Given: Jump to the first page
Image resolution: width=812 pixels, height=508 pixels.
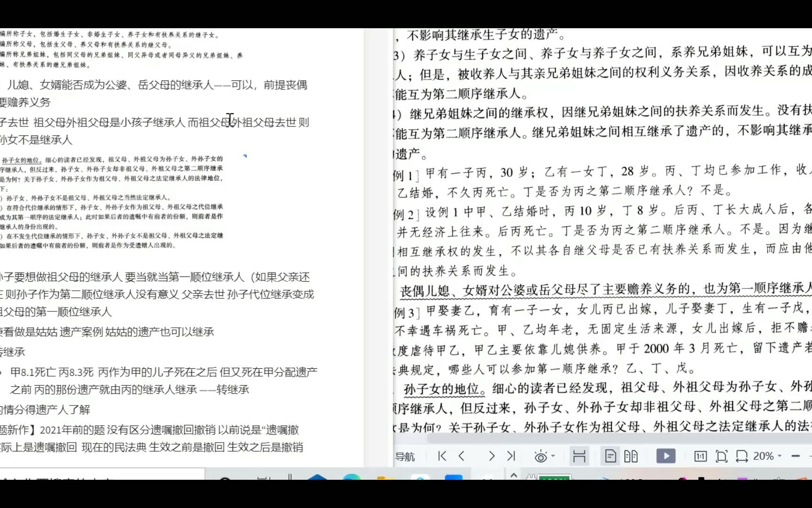Looking at the screenshot, I should click(x=442, y=456).
